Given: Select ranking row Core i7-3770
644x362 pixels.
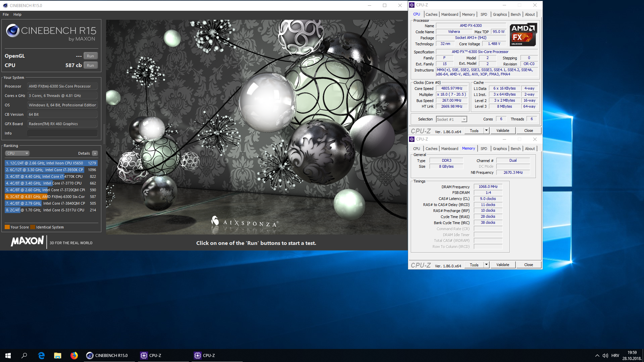Looking at the screenshot, I should pos(51,183).
